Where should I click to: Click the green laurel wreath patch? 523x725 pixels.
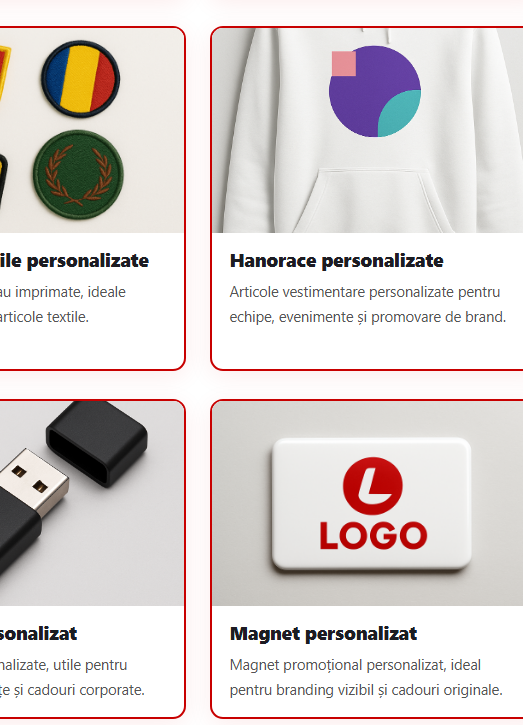(78, 175)
